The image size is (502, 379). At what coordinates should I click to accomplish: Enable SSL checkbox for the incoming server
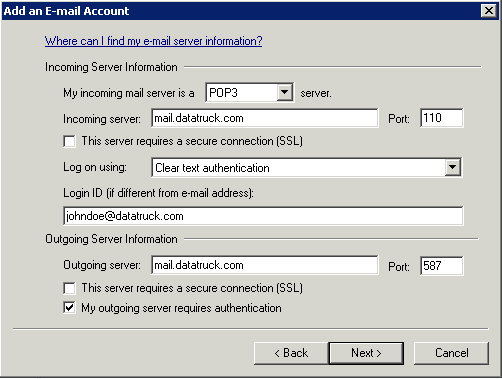[69, 141]
